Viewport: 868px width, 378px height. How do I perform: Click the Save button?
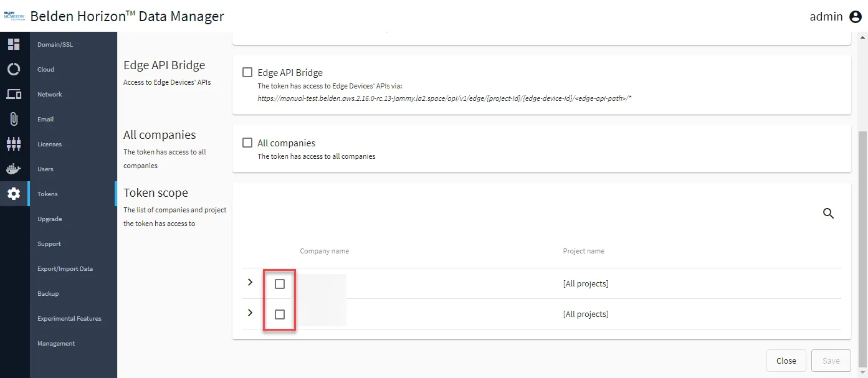(x=831, y=361)
